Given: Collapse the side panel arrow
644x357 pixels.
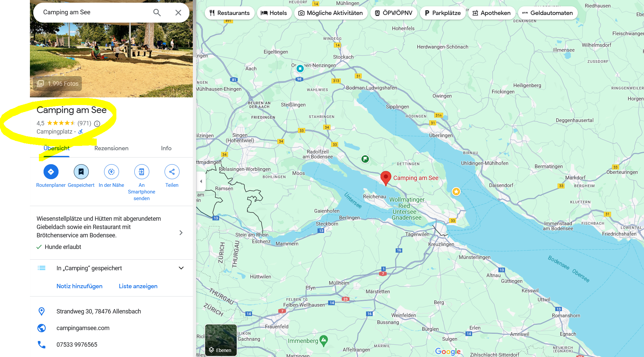Looking at the screenshot, I should (201, 181).
